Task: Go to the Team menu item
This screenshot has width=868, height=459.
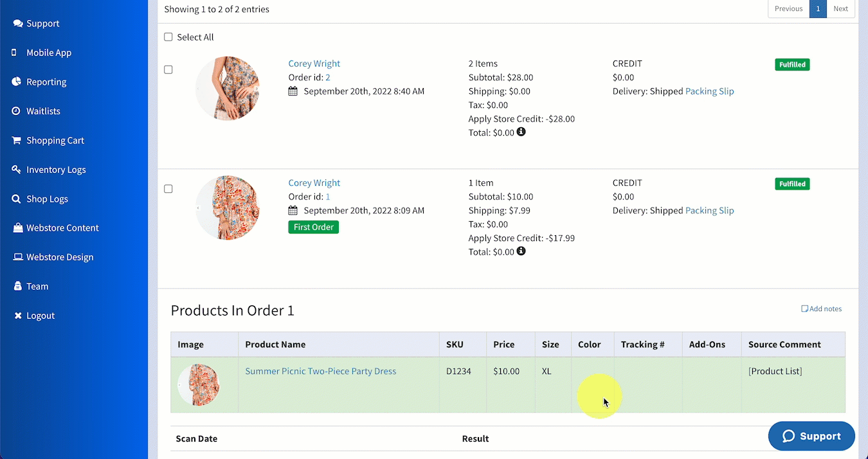Action: coord(37,286)
